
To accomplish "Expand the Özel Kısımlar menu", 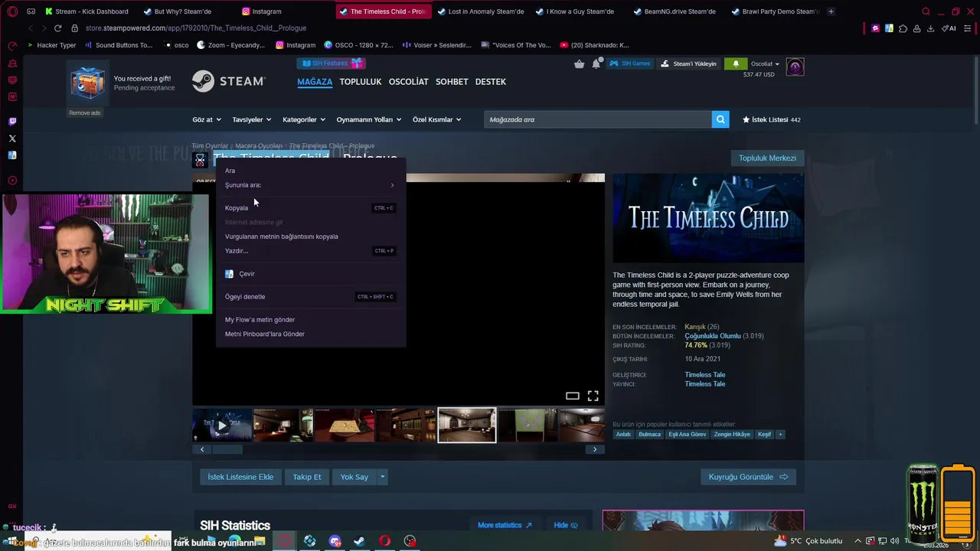I will click(x=436, y=119).
